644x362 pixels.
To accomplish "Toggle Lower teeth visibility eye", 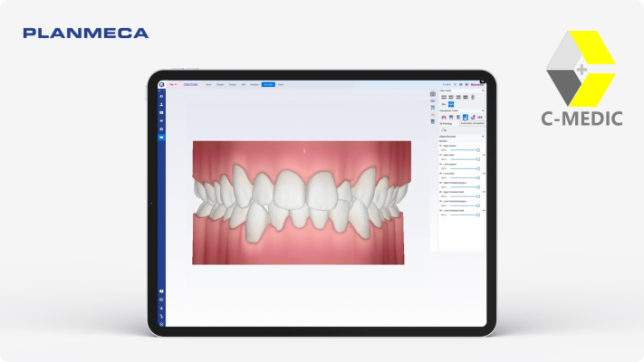I will 441,173.
